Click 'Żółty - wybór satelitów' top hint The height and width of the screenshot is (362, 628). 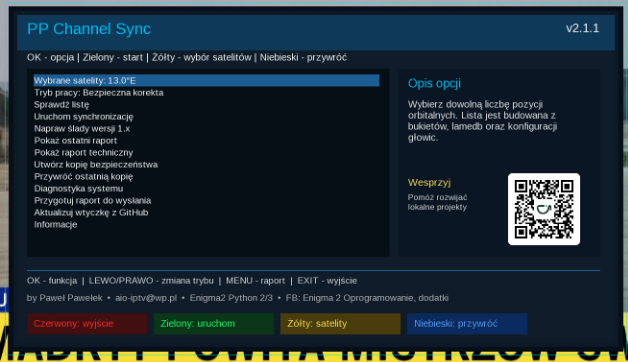click(x=201, y=58)
